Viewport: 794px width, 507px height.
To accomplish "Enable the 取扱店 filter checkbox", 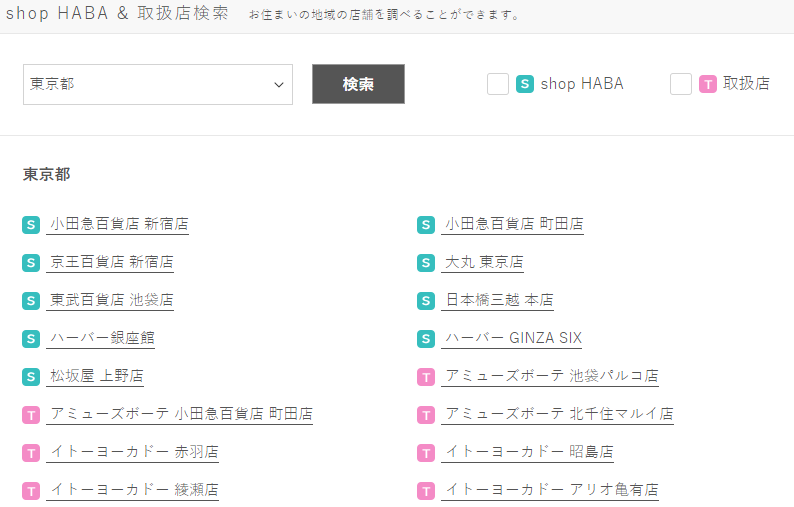I will pos(681,84).
